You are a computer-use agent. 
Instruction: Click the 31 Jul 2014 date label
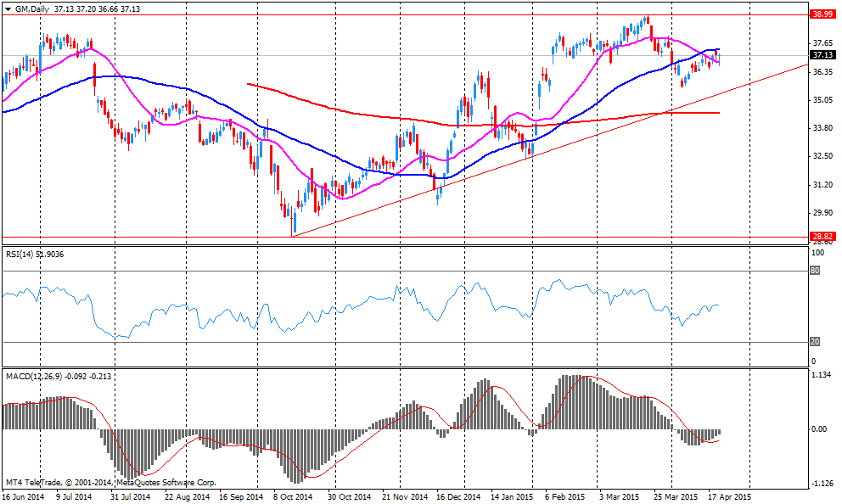[x=131, y=497]
